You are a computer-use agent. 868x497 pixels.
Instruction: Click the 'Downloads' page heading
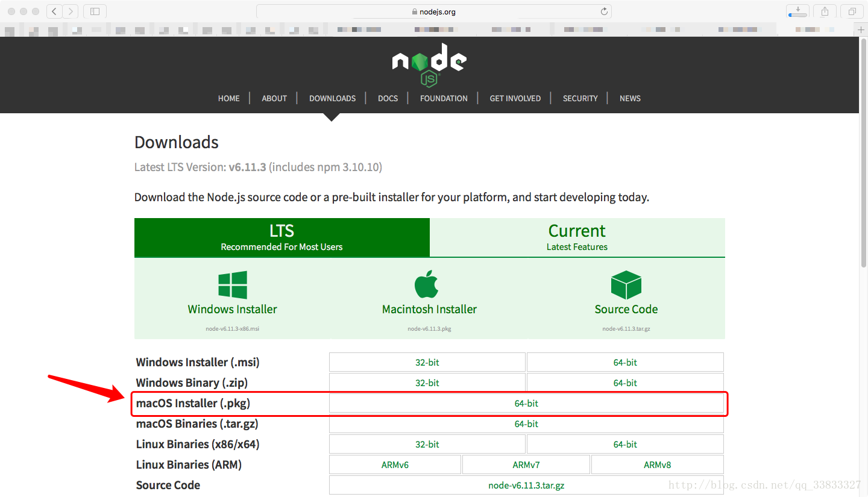(x=177, y=142)
